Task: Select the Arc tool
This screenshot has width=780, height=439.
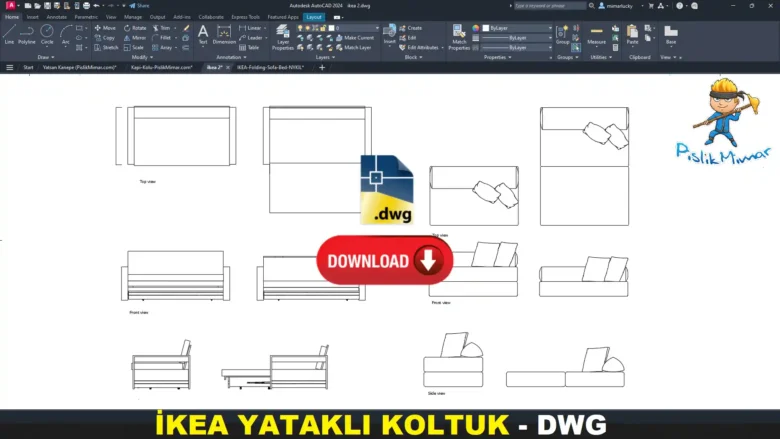Action: [66, 35]
